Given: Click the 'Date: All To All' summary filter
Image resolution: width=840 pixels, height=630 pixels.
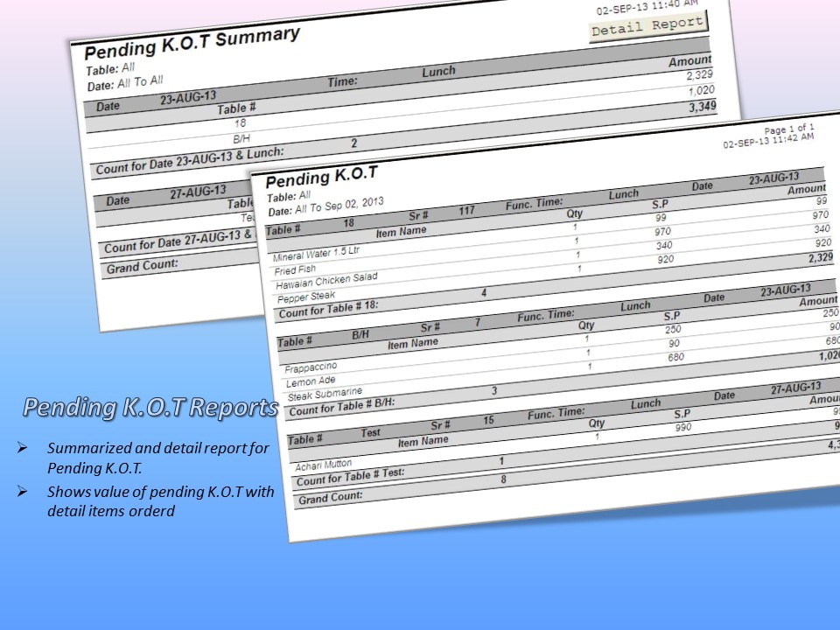Looking at the screenshot, I should pos(125,83).
